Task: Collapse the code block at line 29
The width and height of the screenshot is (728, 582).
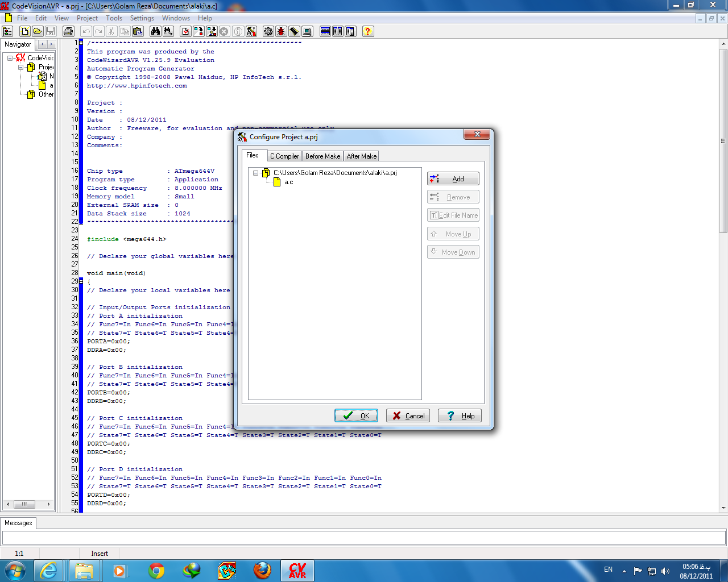Action: pyautogui.click(x=81, y=281)
